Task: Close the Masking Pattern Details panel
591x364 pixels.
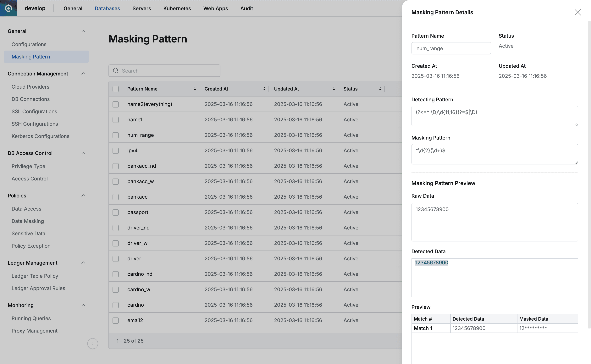Action: click(577, 12)
